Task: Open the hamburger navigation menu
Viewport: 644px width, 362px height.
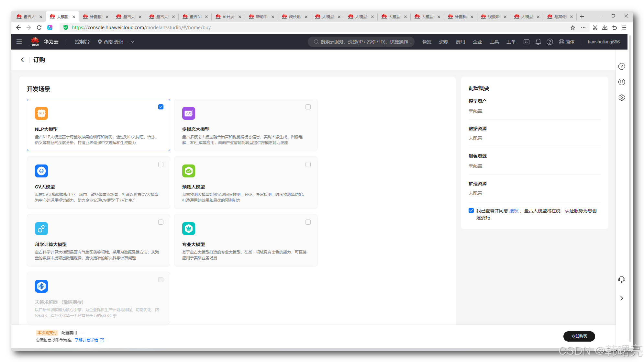Action: (x=19, y=42)
